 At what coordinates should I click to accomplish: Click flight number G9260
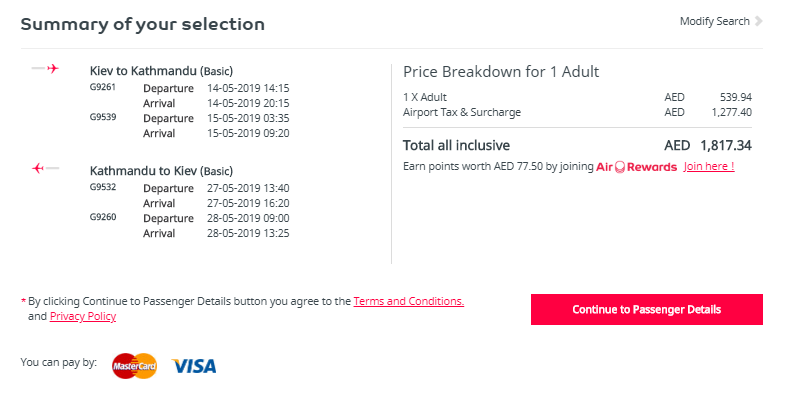[103, 217]
